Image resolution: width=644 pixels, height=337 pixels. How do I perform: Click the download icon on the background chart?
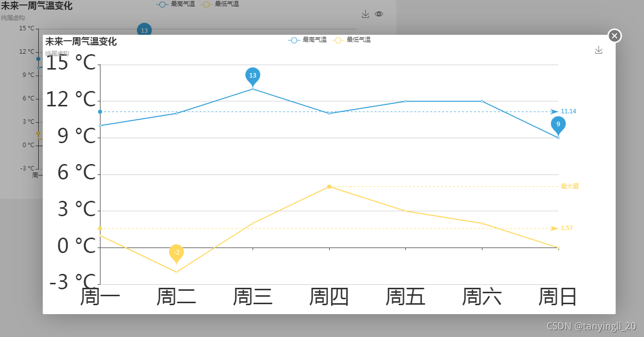coord(366,14)
